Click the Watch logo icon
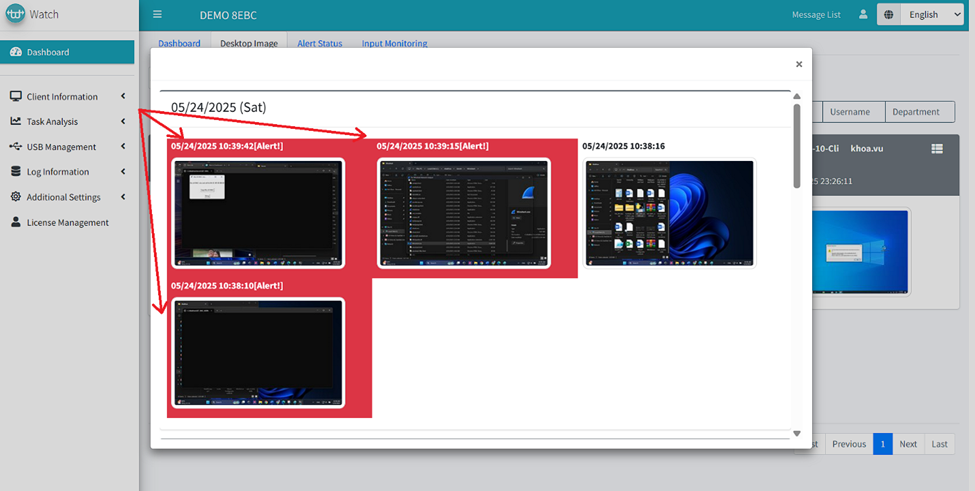 (14, 15)
